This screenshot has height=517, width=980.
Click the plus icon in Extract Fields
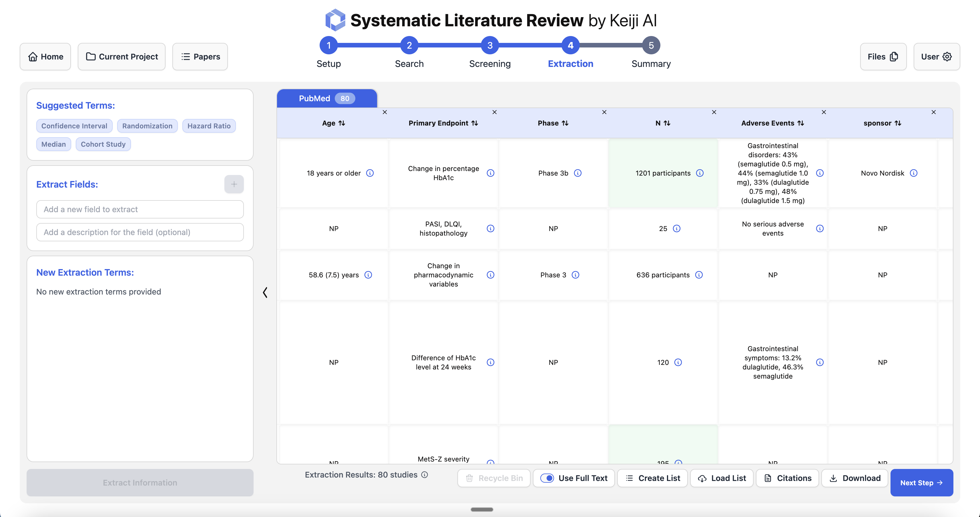(234, 184)
